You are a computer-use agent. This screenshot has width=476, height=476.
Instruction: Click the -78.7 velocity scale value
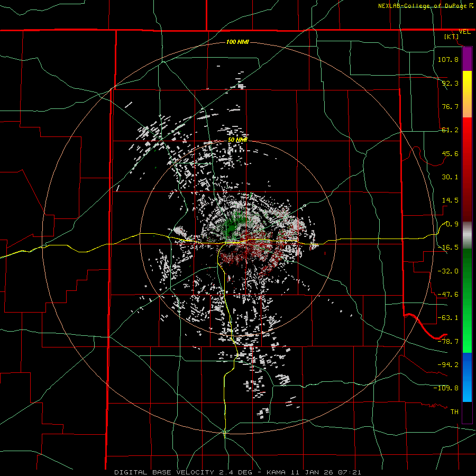click(448, 342)
